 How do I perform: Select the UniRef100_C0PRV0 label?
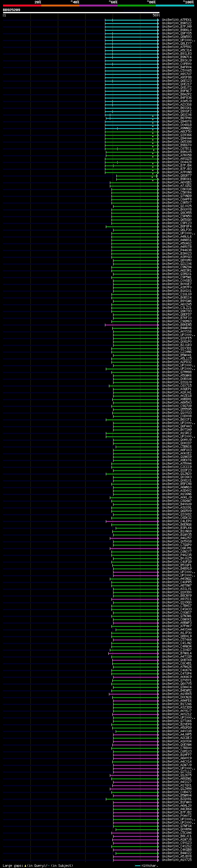(x=176, y=64)
